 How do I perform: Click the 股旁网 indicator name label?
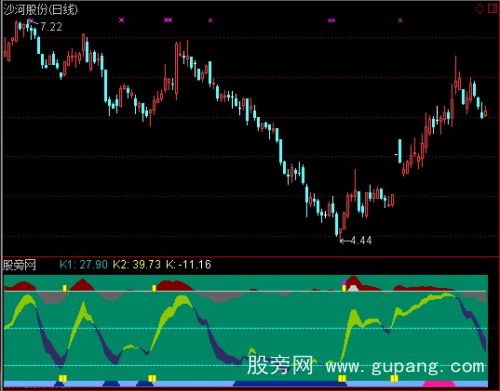point(19,265)
